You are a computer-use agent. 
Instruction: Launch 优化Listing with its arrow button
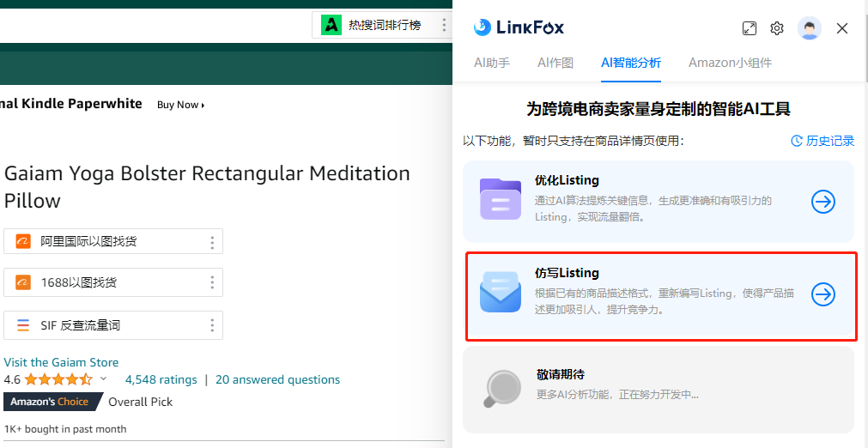(823, 202)
